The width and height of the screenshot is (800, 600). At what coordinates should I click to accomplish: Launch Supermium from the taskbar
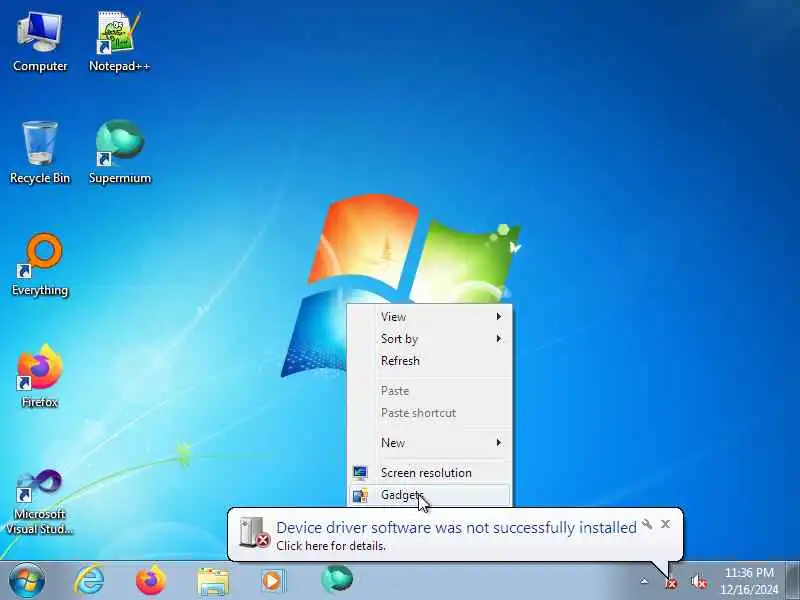pos(337,580)
